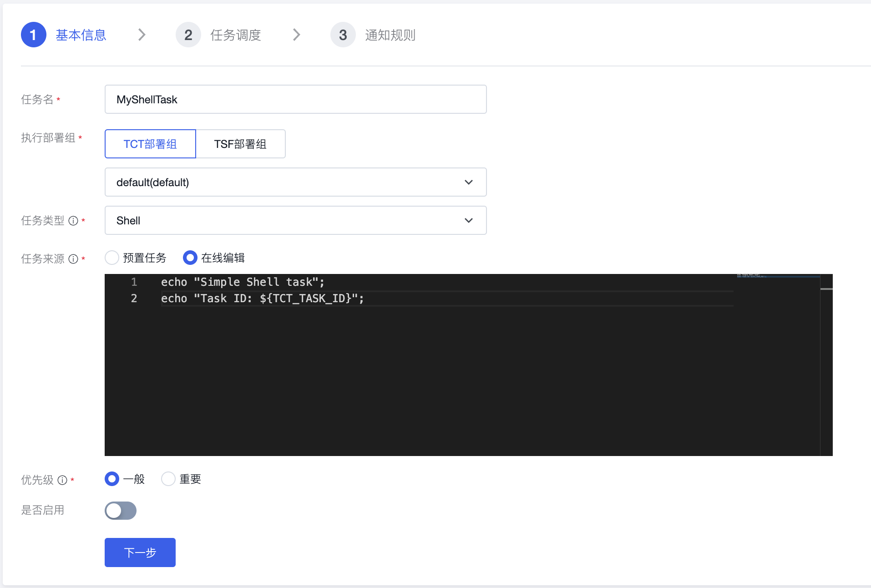Click the info icon beside 优先级
The width and height of the screenshot is (871, 588).
click(x=62, y=480)
